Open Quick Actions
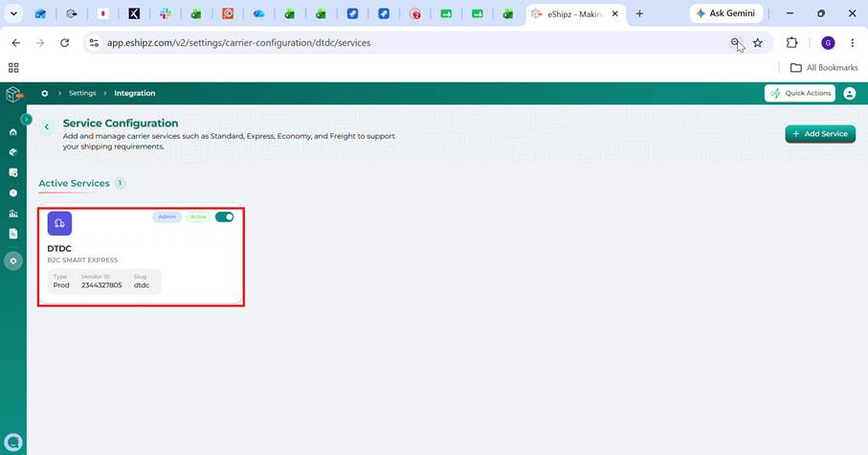The image size is (868, 455). (800, 93)
